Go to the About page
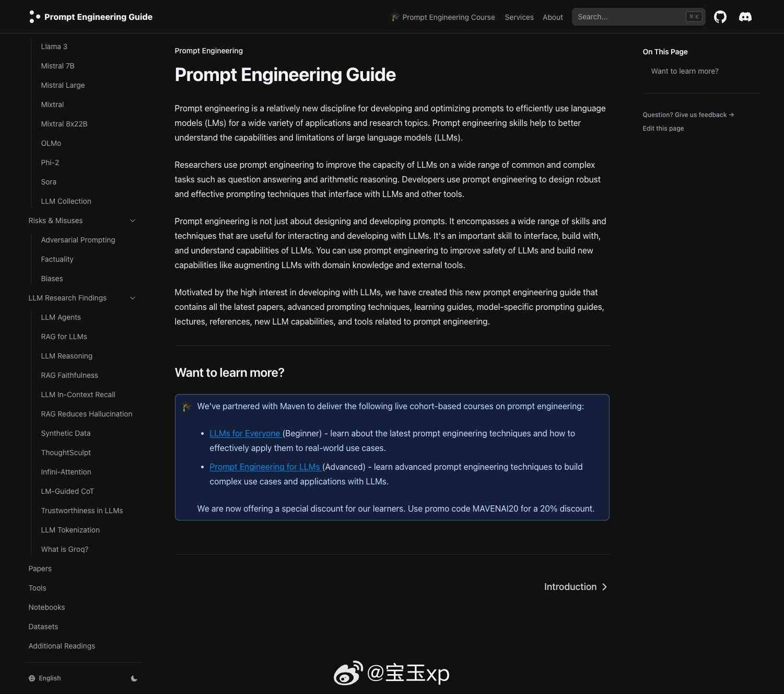The width and height of the screenshot is (784, 694). 553,17
